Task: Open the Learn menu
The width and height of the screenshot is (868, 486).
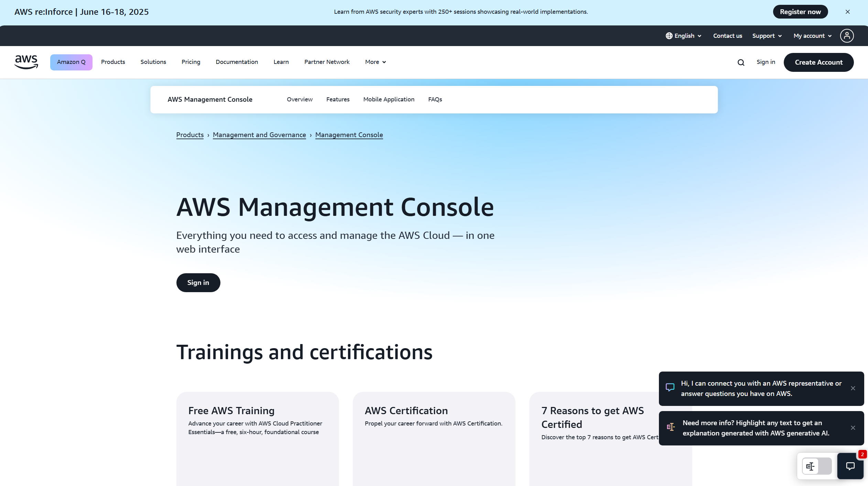Action: 281,62
